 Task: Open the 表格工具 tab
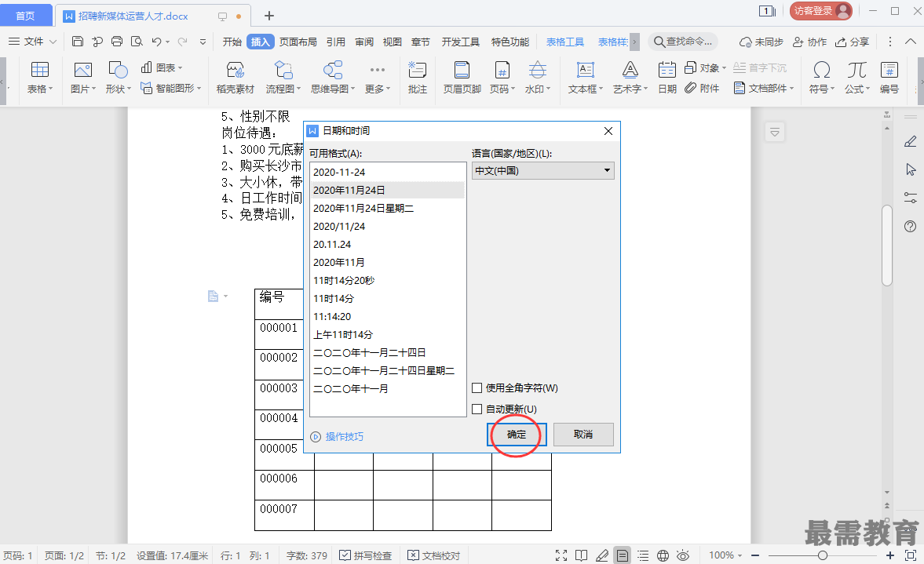click(x=564, y=42)
